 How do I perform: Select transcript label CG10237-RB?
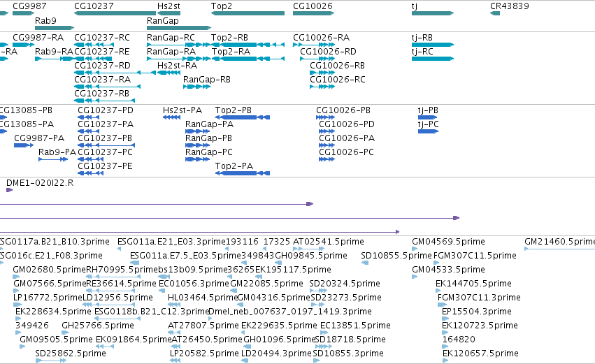click(101, 94)
